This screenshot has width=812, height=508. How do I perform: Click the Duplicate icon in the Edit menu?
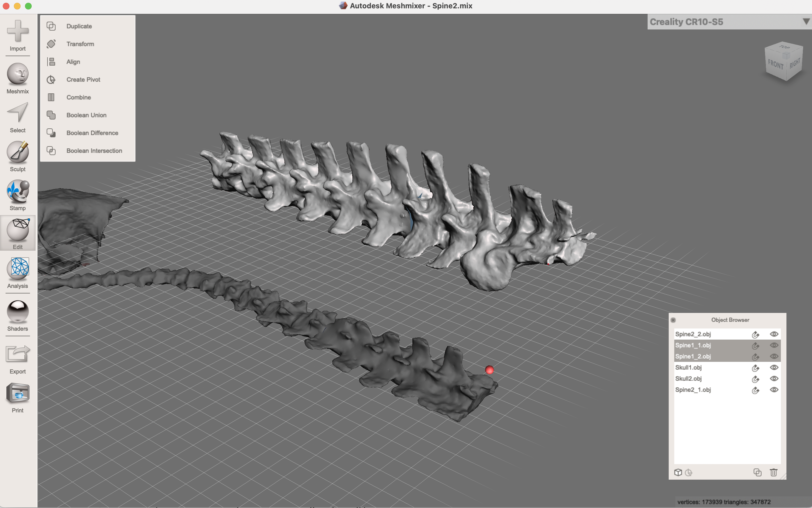pyautogui.click(x=51, y=26)
